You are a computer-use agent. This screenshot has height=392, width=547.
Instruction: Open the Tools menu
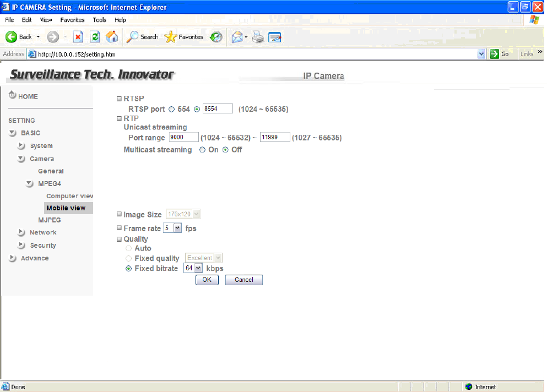click(x=100, y=20)
